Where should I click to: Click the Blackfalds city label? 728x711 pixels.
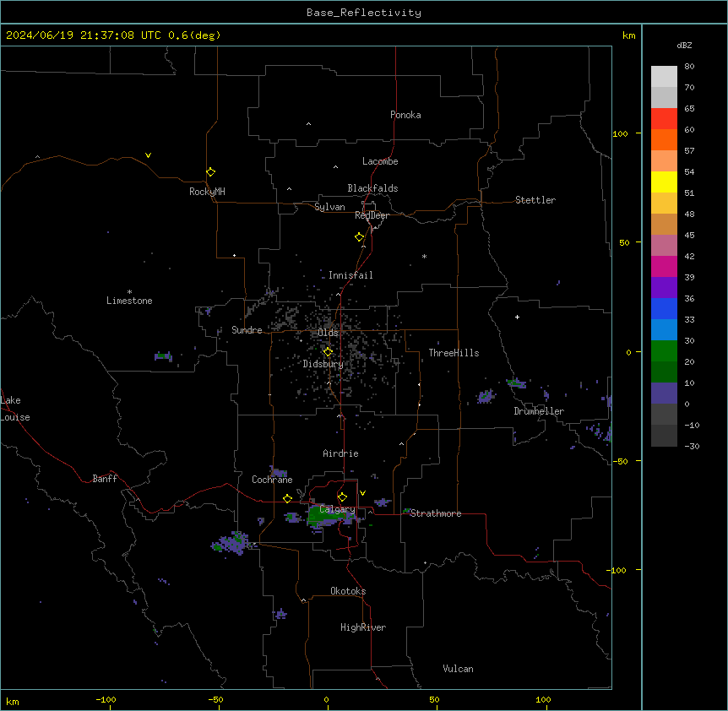pyautogui.click(x=372, y=188)
